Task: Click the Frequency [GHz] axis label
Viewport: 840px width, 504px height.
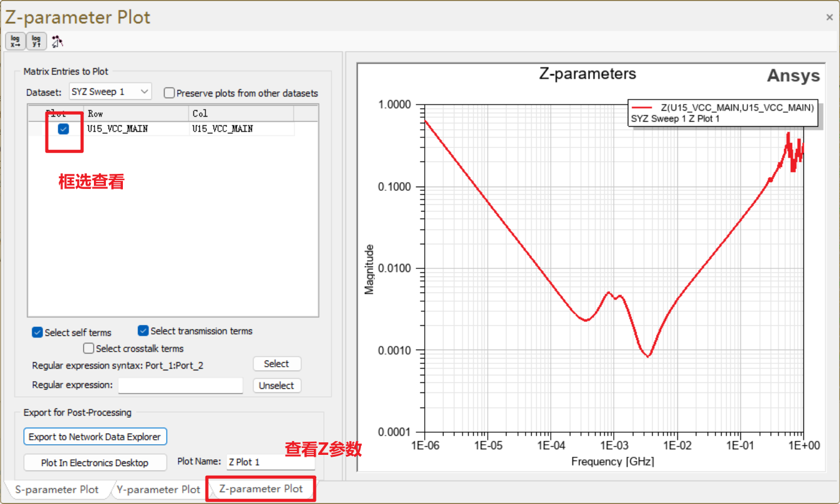Action: tap(613, 461)
